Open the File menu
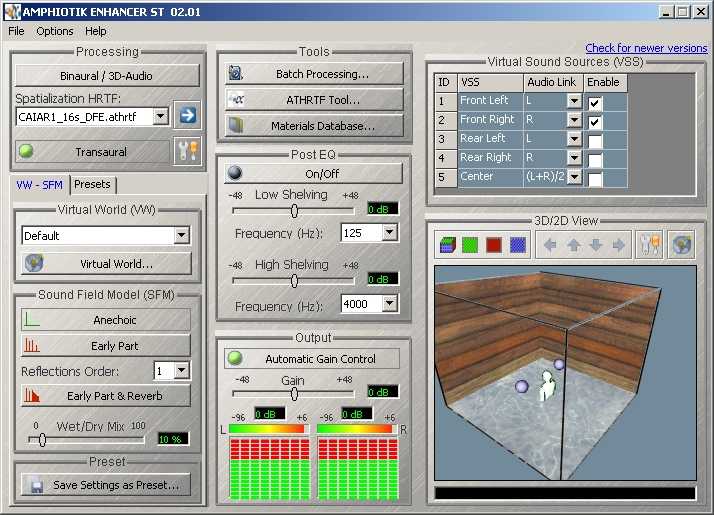The width and height of the screenshot is (714, 515). click(16, 31)
